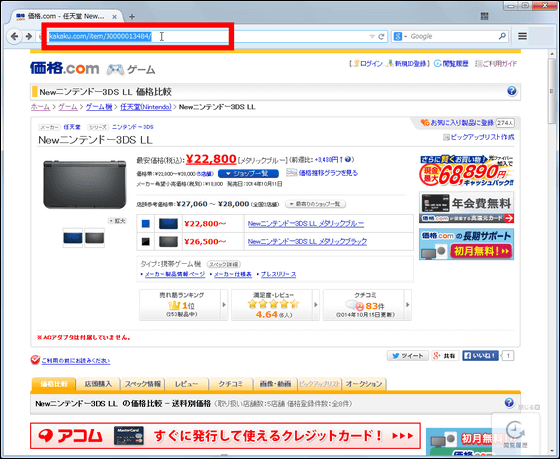The image size is (560, 459).
Task: Go to ゲーム breadcrumb
Action: click(68, 107)
